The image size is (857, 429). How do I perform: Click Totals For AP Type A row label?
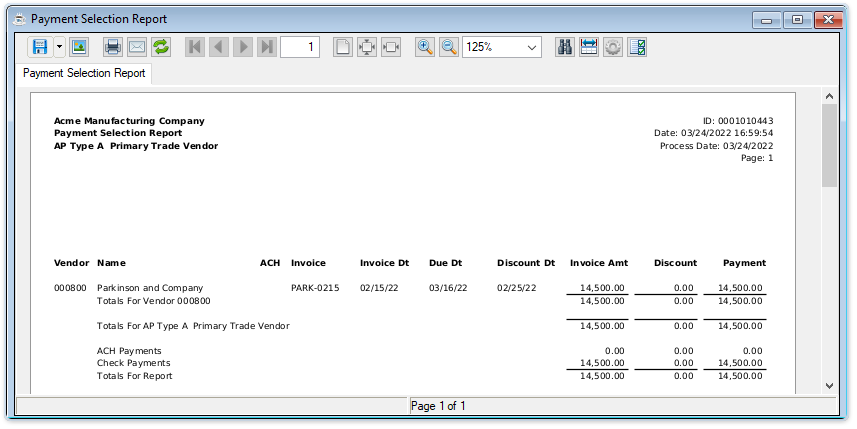(193, 326)
